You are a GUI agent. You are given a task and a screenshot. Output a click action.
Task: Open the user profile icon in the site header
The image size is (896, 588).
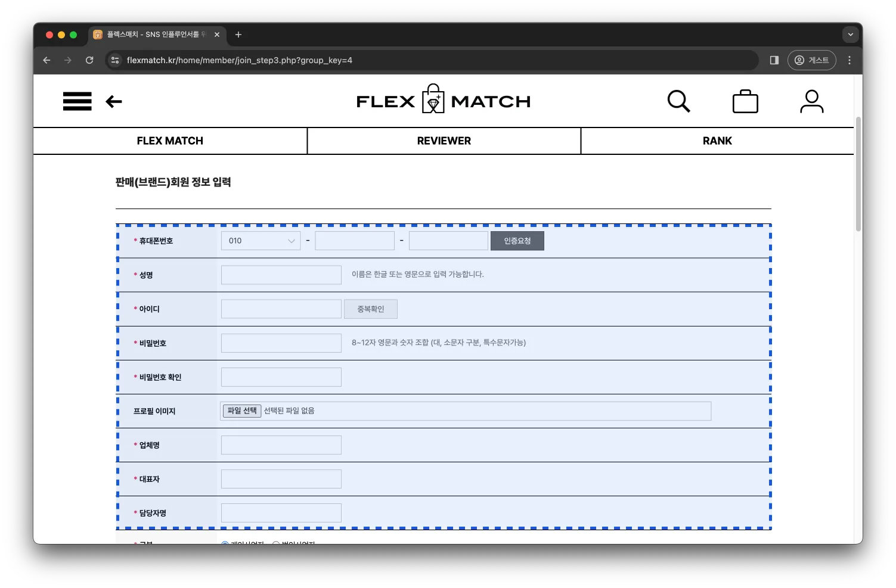[812, 101]
